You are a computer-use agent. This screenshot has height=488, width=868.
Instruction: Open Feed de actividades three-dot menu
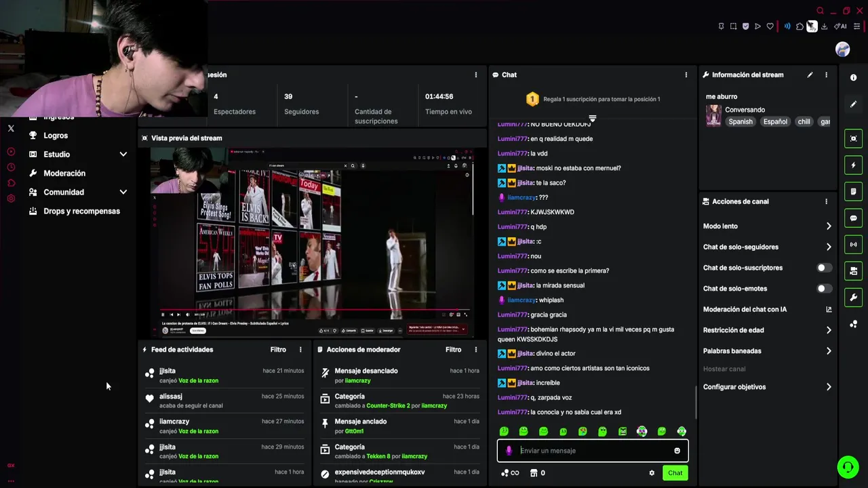(x=300, y=350)
